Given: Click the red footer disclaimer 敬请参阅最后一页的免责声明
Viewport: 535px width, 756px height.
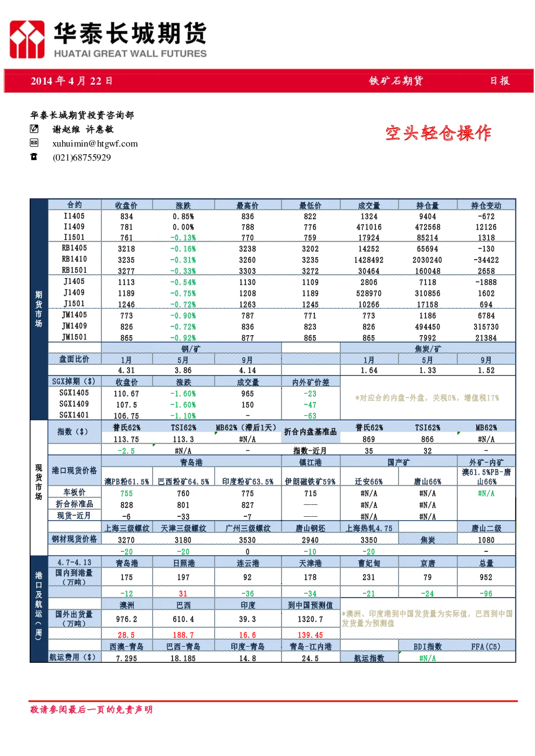Looking at the screenshot, I should click(x=92, y=710).
